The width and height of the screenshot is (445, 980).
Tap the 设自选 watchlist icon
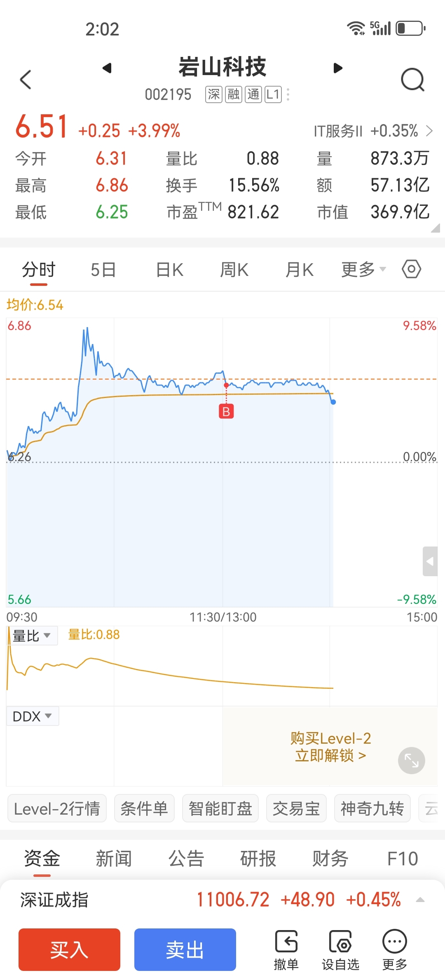pyautogui.click(x=340, y=949)
